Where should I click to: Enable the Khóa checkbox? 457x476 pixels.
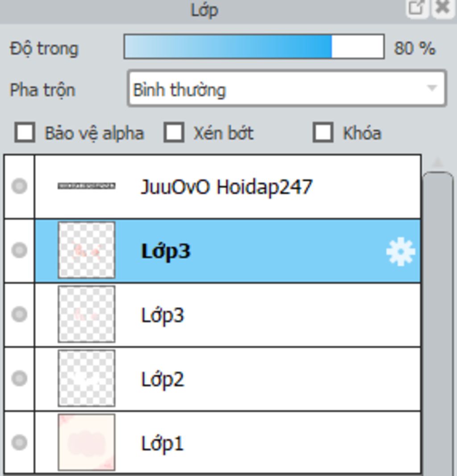[x=323, y=132]
